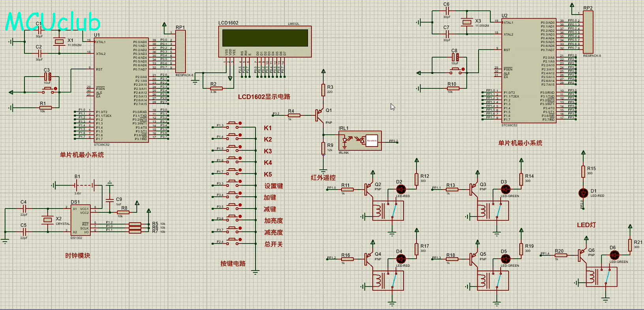Click the LCD1602 display screen
Viewport: 644px width, 310px height.
[265, 38]
